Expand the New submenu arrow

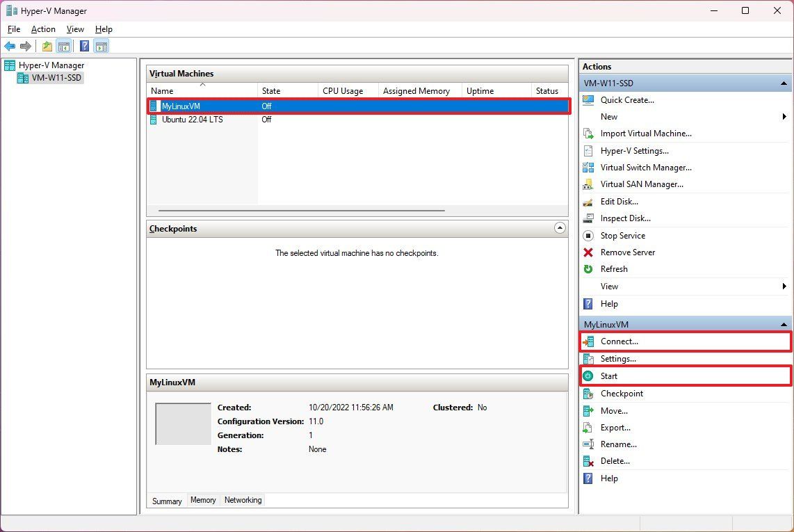click(784, 117)
